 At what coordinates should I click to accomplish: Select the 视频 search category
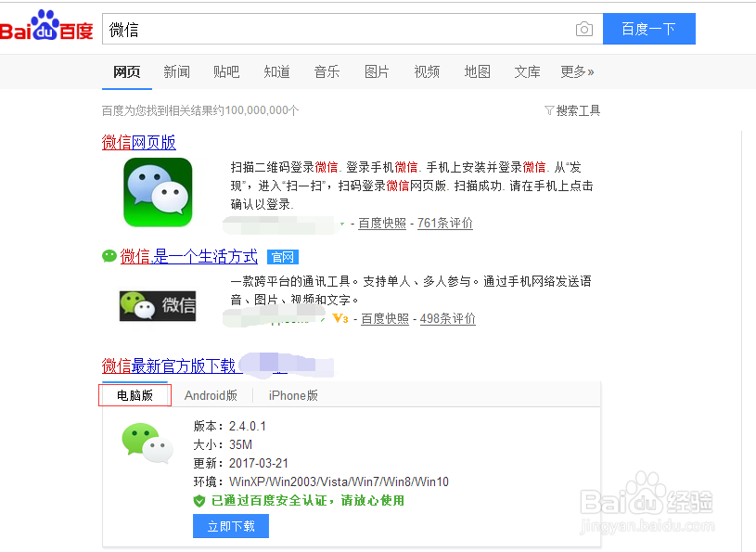tap(427, 71)
